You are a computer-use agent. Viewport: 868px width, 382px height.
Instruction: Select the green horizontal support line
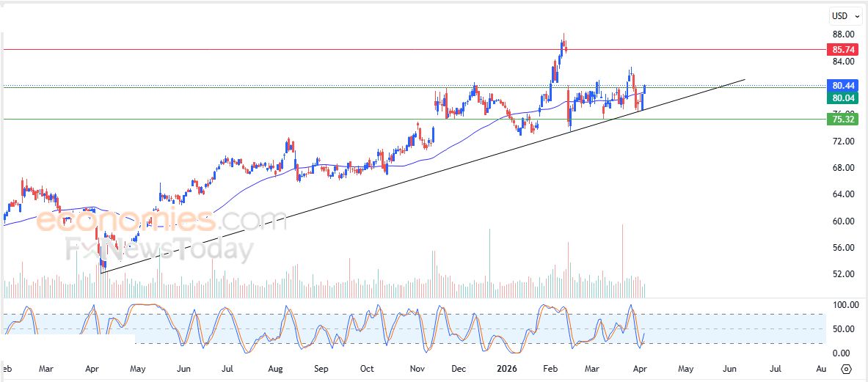click(x=293, y=119)
